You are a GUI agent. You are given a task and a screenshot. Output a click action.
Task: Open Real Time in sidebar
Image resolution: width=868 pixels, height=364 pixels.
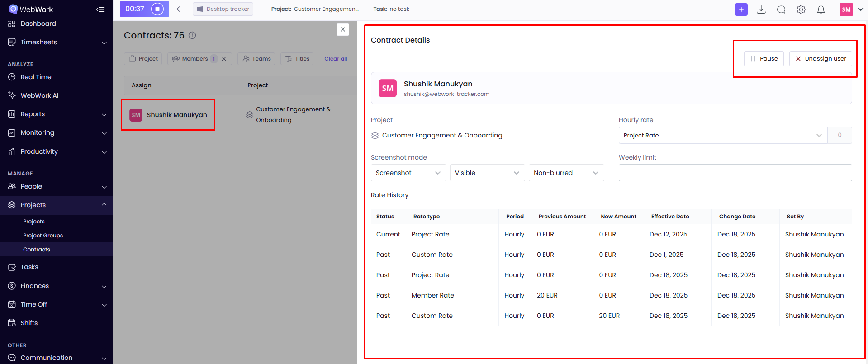(36, 77)
